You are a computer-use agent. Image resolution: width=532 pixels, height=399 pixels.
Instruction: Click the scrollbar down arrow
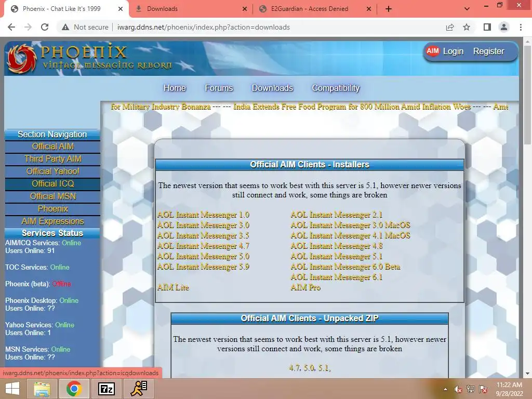click(527, 374)
